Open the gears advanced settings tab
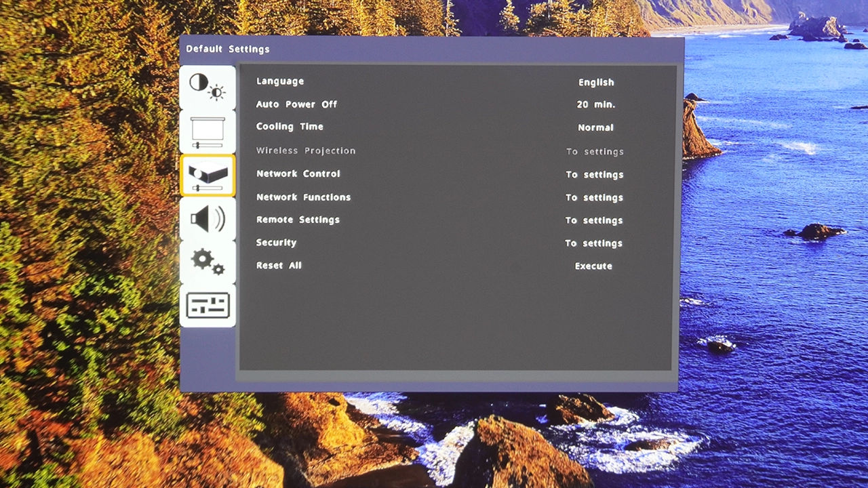Viewport: 868px width, 488px height. pyautogui.click(x=208, y=262)
